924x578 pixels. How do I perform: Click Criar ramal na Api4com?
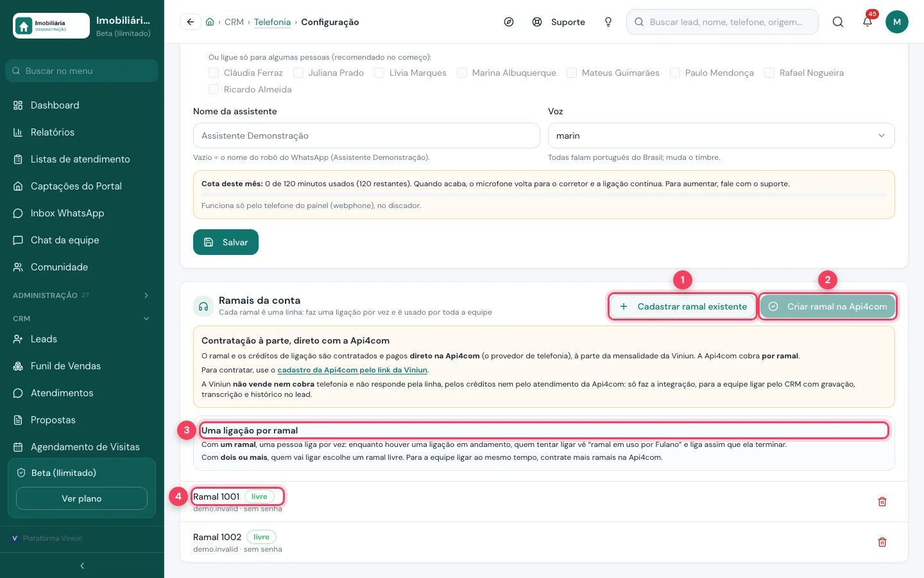828,306
